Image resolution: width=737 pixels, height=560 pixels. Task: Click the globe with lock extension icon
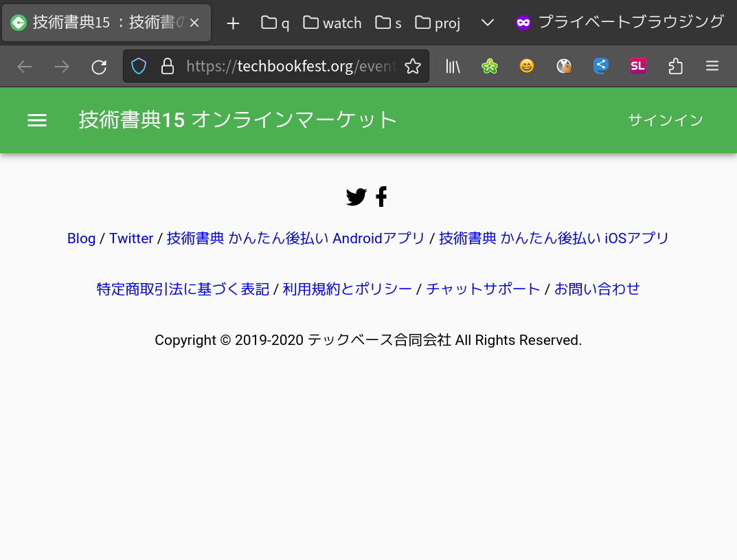[x=563, y=66]
